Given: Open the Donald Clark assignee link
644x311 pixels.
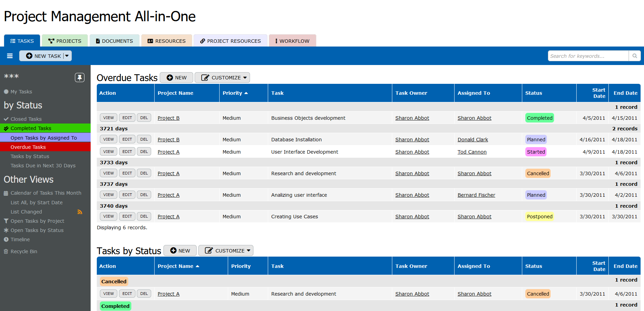Looking at the screenshot, I should (x=473, y=140).
